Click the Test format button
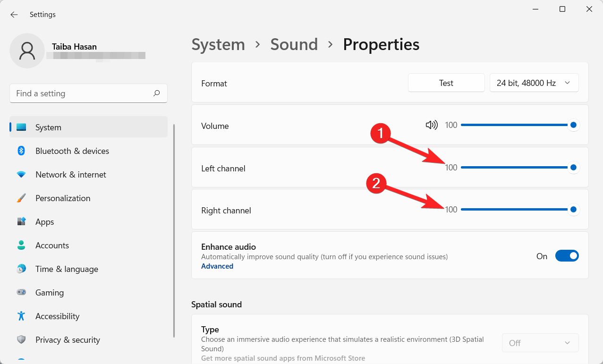 446,83
